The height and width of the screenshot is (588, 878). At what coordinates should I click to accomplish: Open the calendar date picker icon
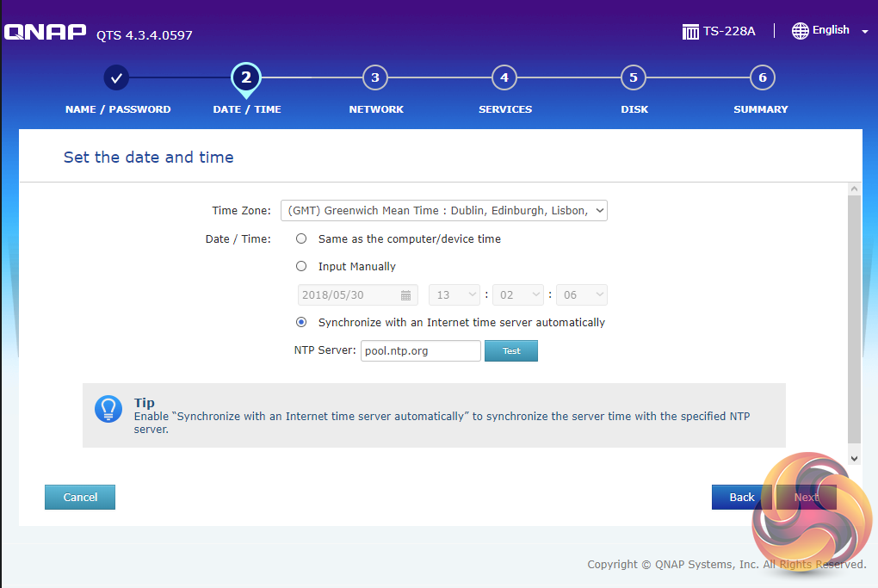[x=406, y=295]
